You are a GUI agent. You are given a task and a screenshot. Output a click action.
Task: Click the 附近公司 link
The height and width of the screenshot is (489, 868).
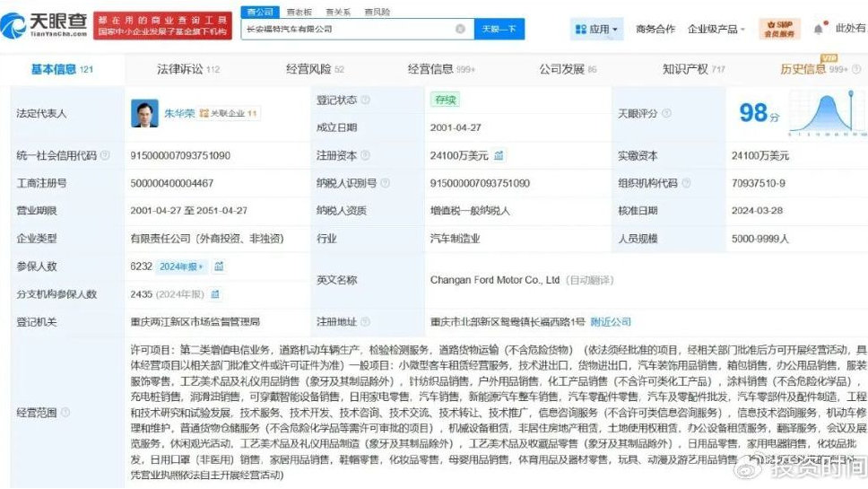[611, 322]
